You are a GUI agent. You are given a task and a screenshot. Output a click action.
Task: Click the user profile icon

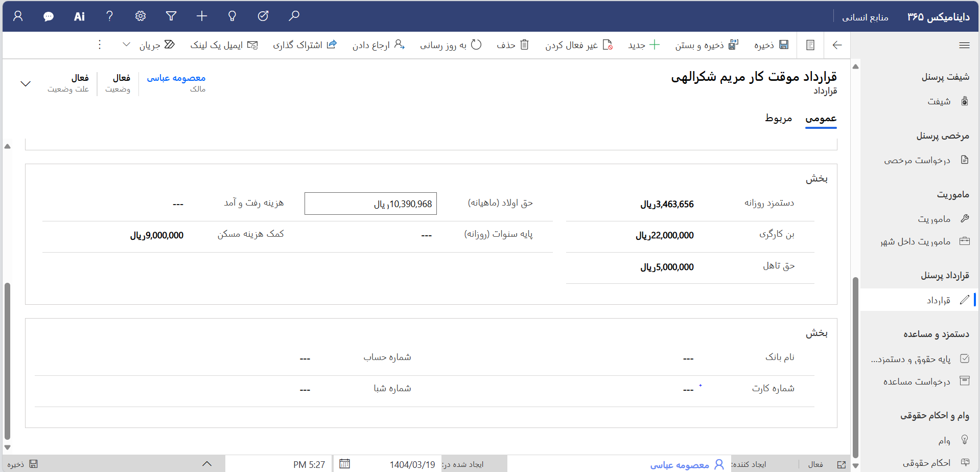(x=18, y=16)
